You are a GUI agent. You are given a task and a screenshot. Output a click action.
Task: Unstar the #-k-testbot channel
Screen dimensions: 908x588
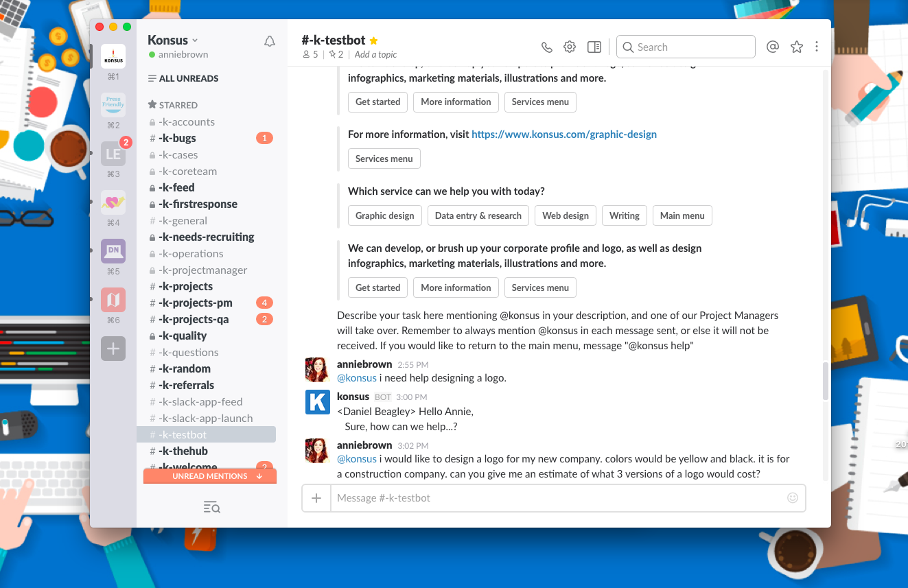[373, 40]
